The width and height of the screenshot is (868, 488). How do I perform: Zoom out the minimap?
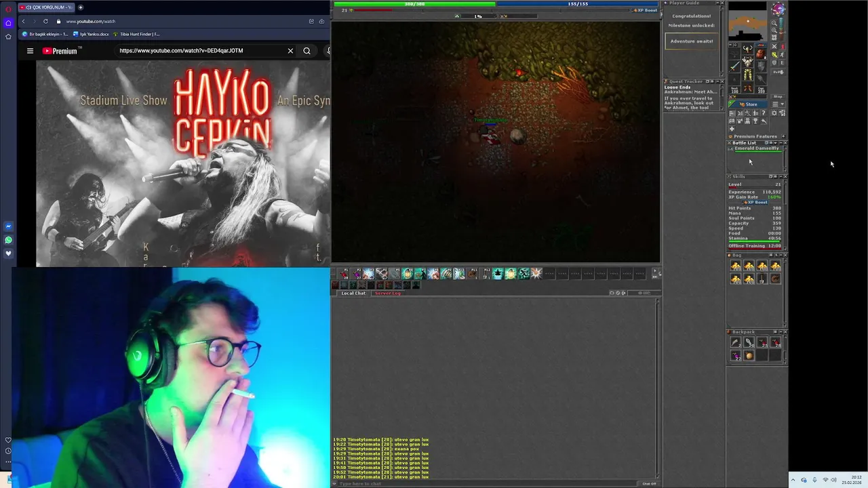point(774,23)
